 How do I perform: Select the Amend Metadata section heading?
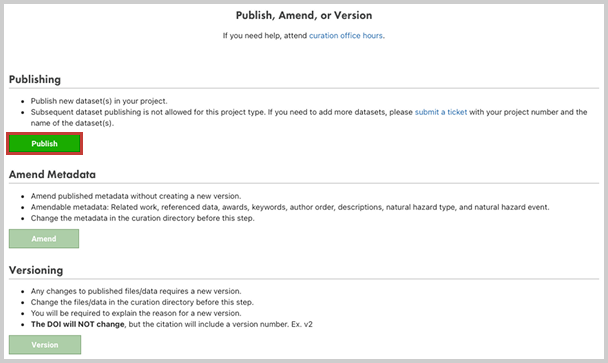coord(52,175)
